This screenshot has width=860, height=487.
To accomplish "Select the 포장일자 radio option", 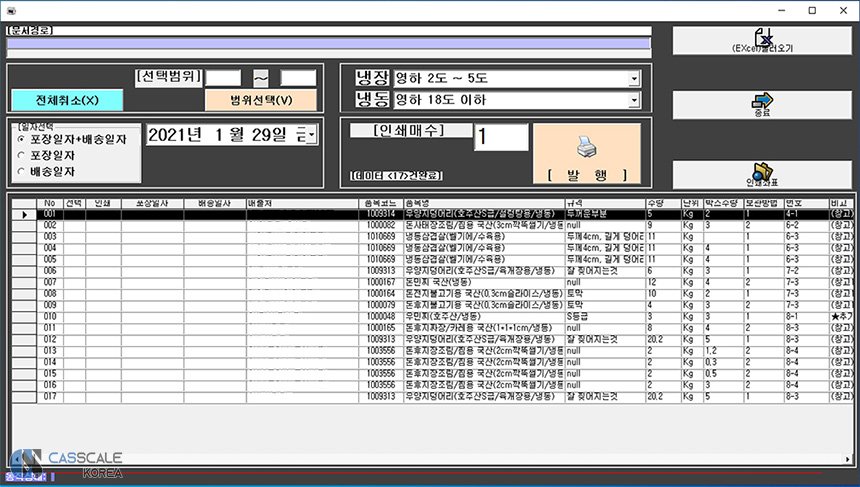I will tap(22, 155).
